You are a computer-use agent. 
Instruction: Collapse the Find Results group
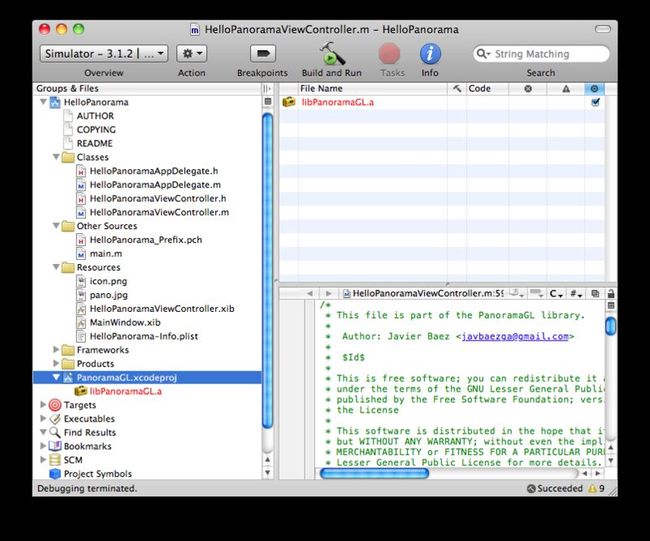coord(43,432)
